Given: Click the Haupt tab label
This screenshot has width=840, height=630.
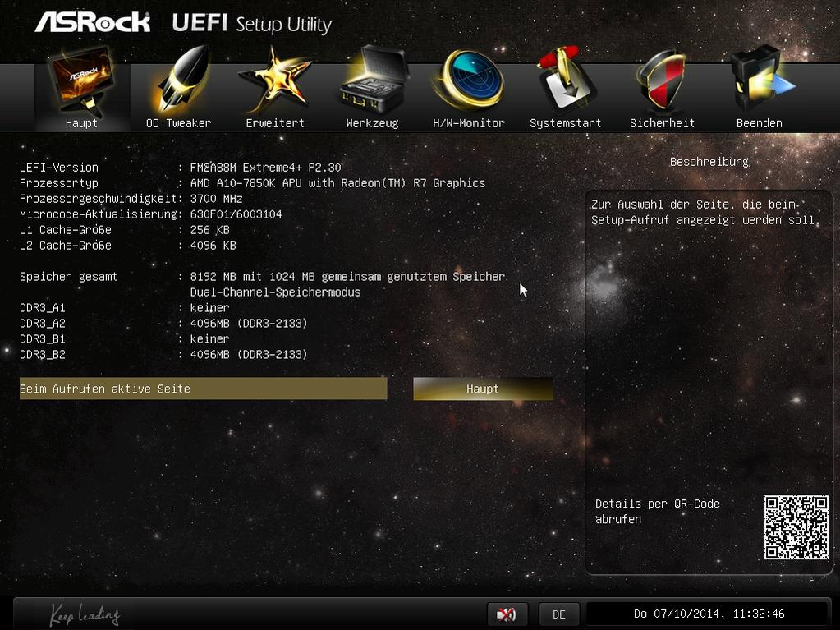Looking at the screenshot, I should pos(81,123).
